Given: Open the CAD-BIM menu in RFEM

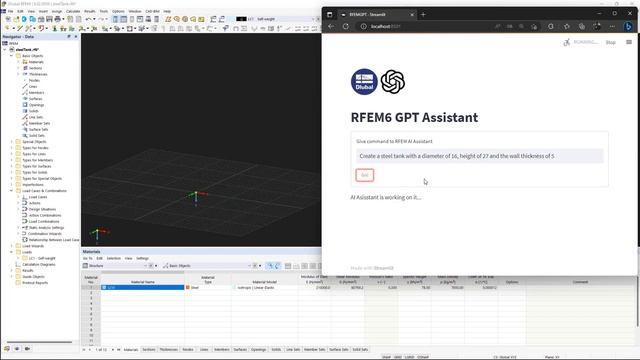Looking at the screenshot, I should (152, 11).
